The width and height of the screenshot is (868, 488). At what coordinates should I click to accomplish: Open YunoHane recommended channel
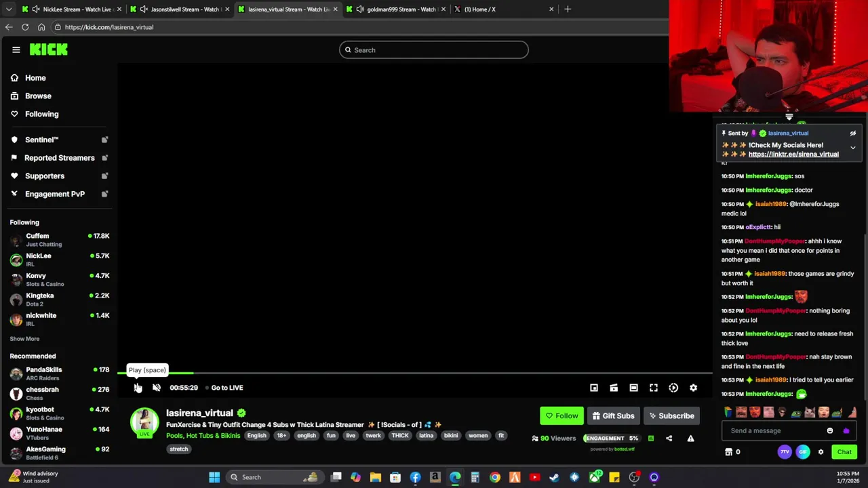(60, 433)
